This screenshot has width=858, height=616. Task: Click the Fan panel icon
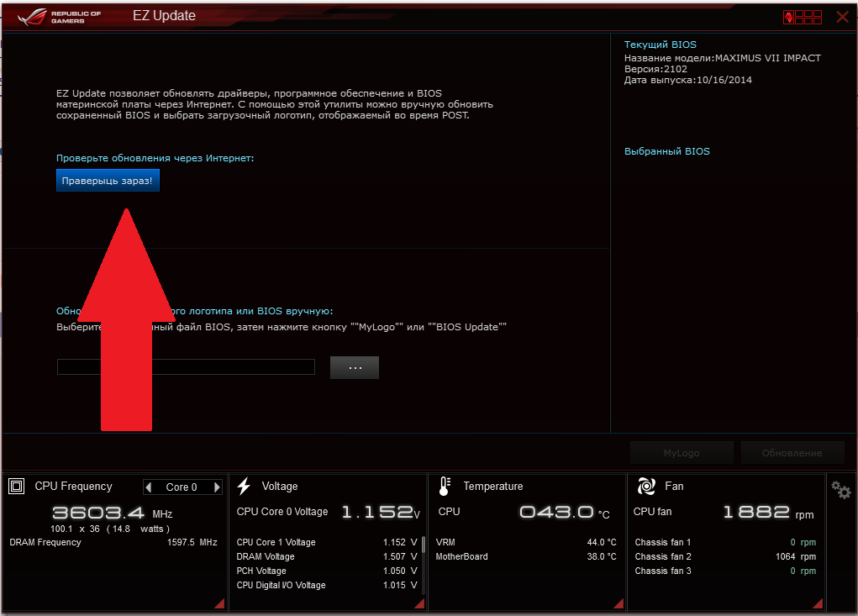(646, 486)
